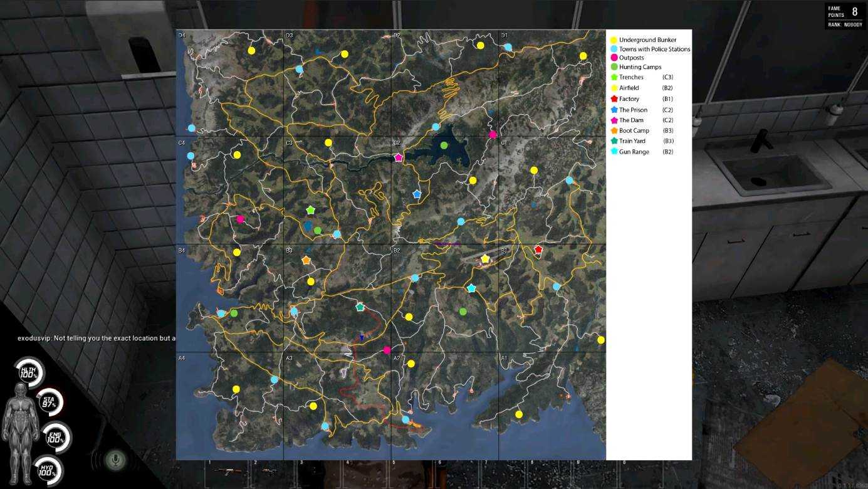Click the yellow bunker marker in sector D4
868x489 pixels.
point(251,50)
